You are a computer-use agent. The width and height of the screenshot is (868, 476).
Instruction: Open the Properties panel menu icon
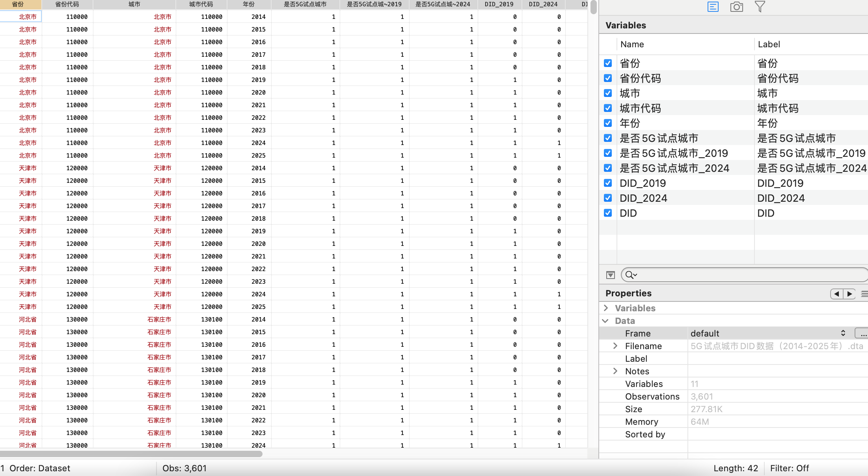point(864,294)
